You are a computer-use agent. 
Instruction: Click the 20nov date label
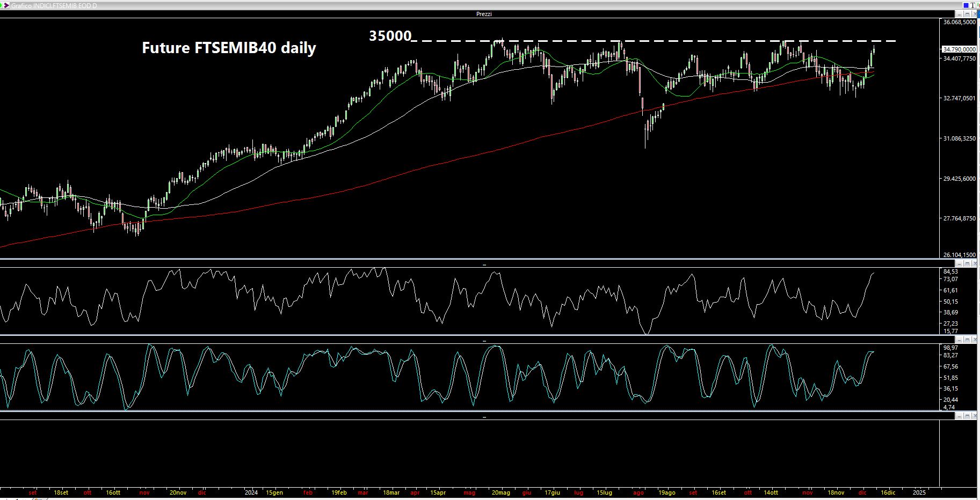(178, 492)
